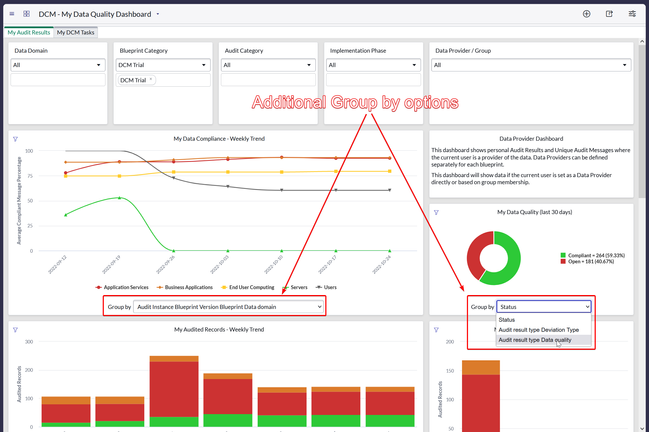Click the add widget plus icon

point(587,14)
